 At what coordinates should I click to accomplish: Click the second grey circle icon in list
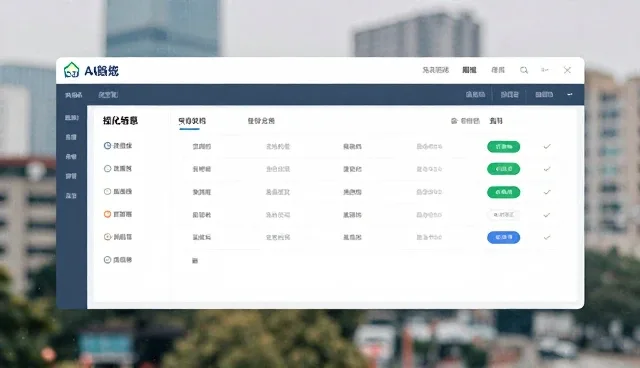click(107, 168)
